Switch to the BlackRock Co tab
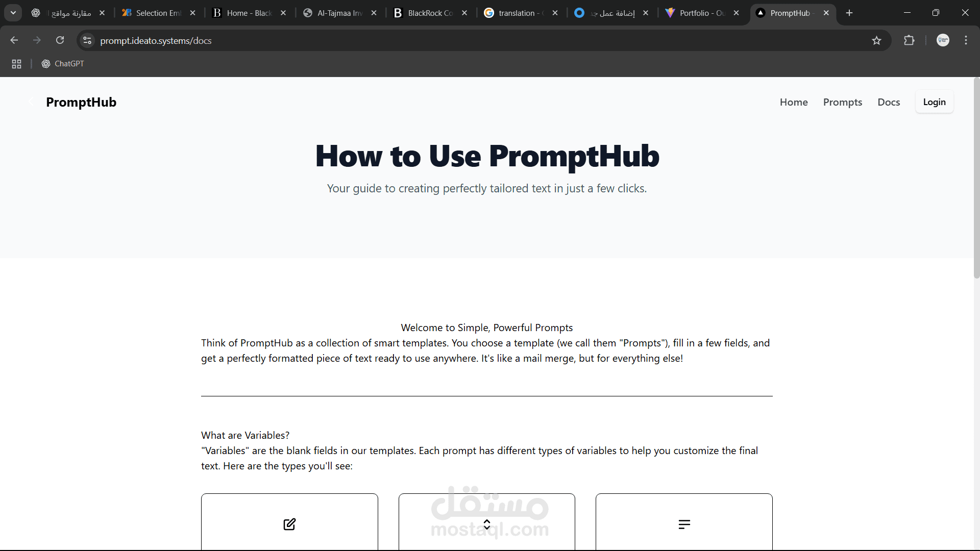The width and height of the screenshot is (980, 551). point(424,13)
